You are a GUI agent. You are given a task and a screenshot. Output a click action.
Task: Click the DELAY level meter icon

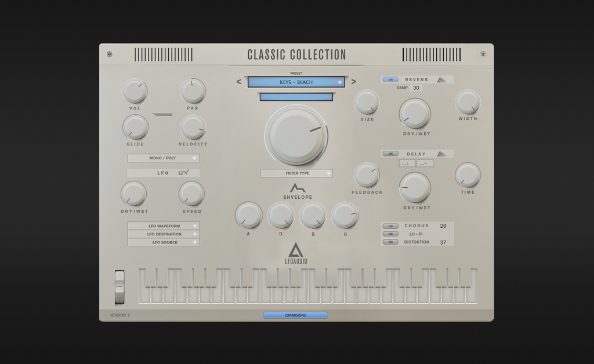click(x=441, y=154)
